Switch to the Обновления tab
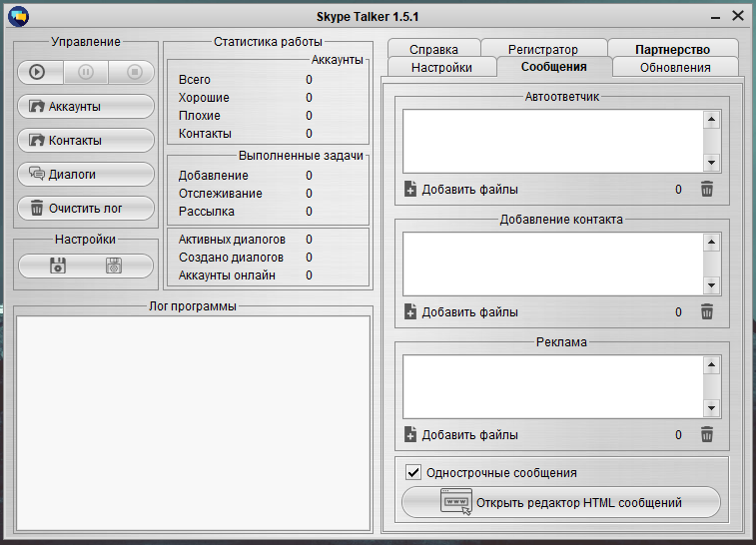 click(x=675, y=67)
